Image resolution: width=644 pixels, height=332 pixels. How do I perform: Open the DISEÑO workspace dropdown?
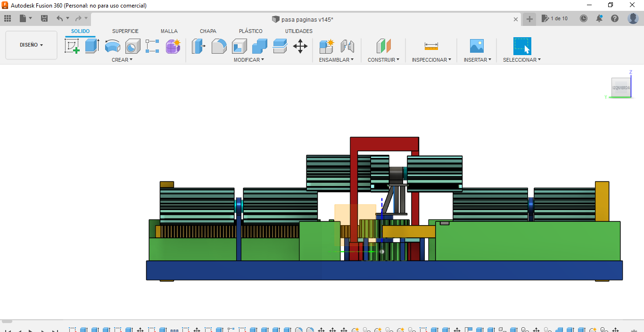(x=31, y=45)
